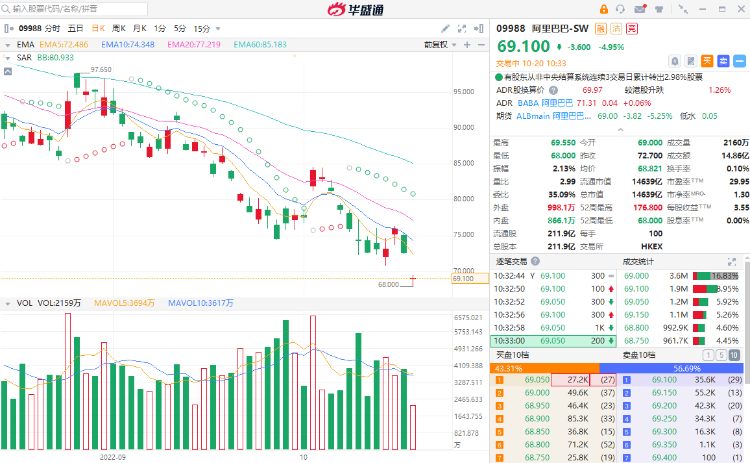Collapse chart with up-chevron box icon
The height and width of the screenshot is (463, 750).
point(8,71)
